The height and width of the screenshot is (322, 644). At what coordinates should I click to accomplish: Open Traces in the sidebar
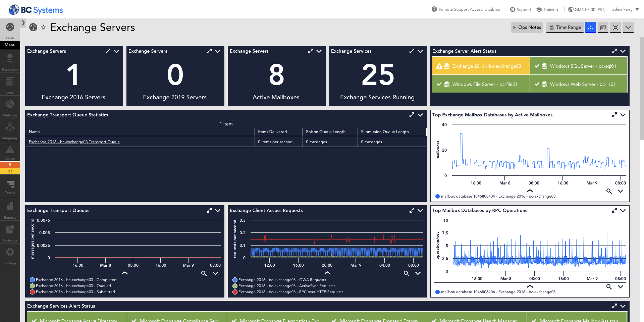point(10,187)
